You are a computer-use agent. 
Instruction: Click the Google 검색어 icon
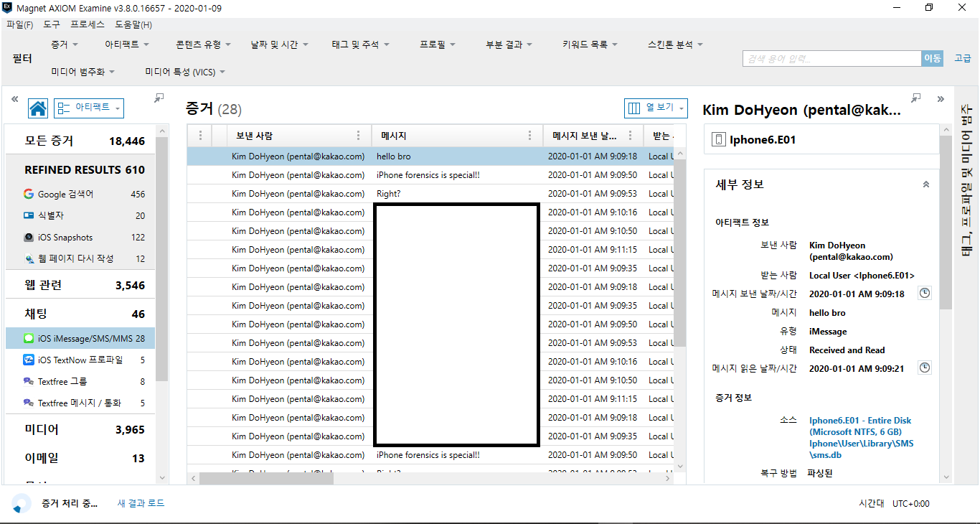click(29, 194)
